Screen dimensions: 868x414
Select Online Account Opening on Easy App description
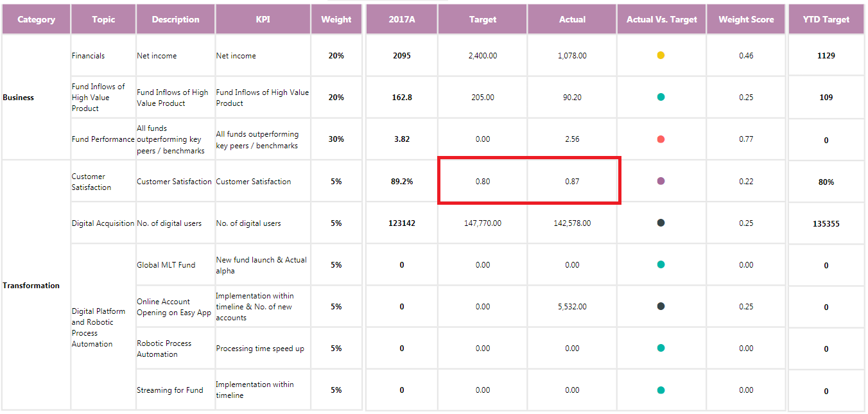(x=175, y=307)
